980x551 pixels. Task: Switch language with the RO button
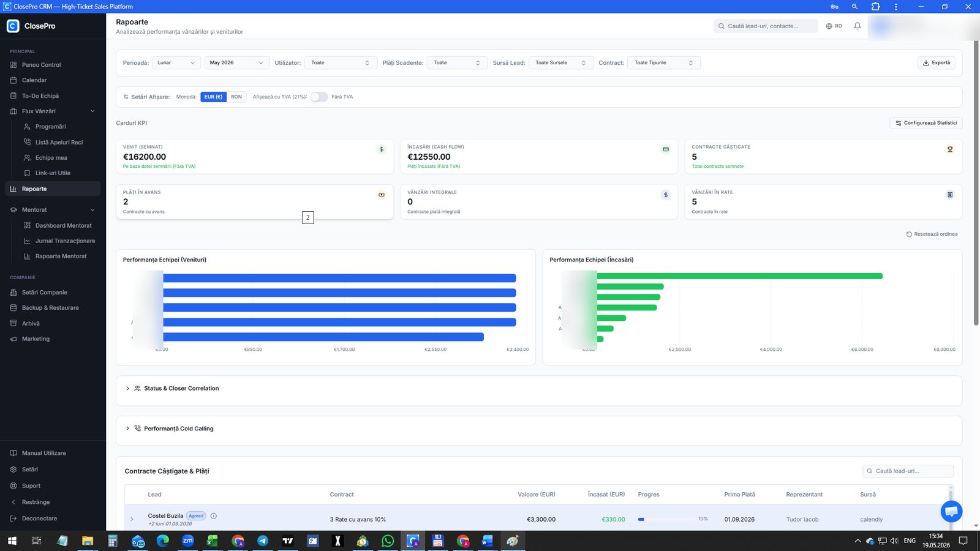pos(834,26)
